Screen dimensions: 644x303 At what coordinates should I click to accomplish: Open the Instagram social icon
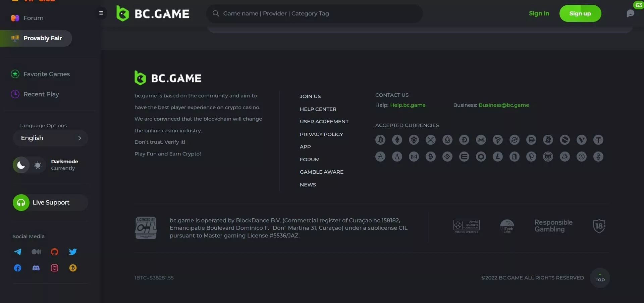(54, 268)
